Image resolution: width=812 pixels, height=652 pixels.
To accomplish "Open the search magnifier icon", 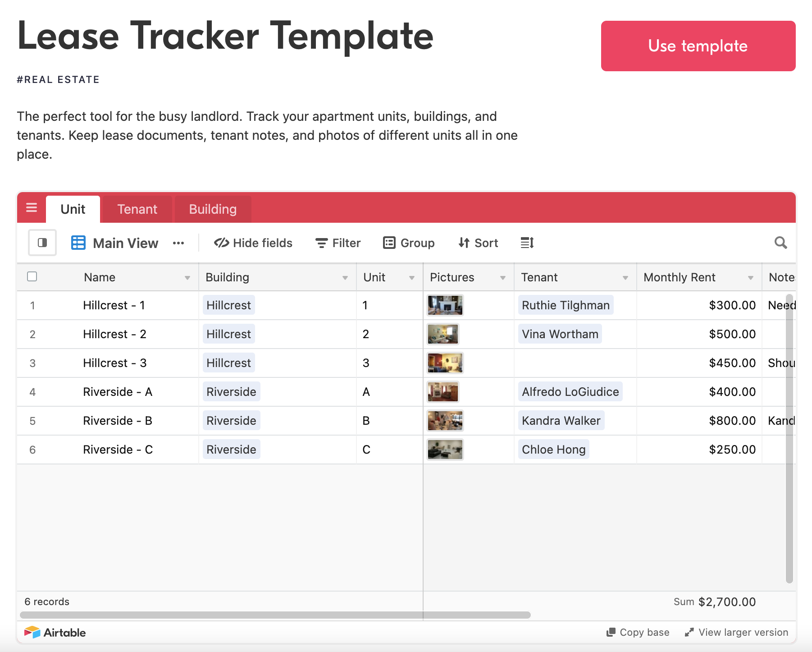I will 781,243.
